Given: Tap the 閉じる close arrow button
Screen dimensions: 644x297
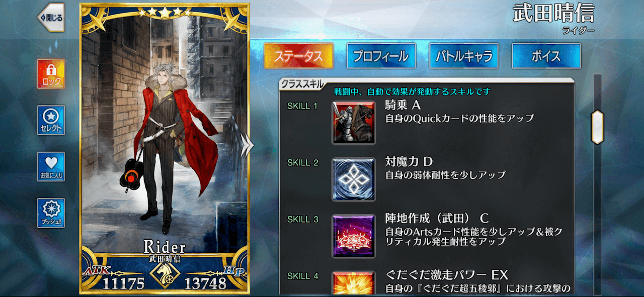Looking at the screenshot, I should [51, 18].
